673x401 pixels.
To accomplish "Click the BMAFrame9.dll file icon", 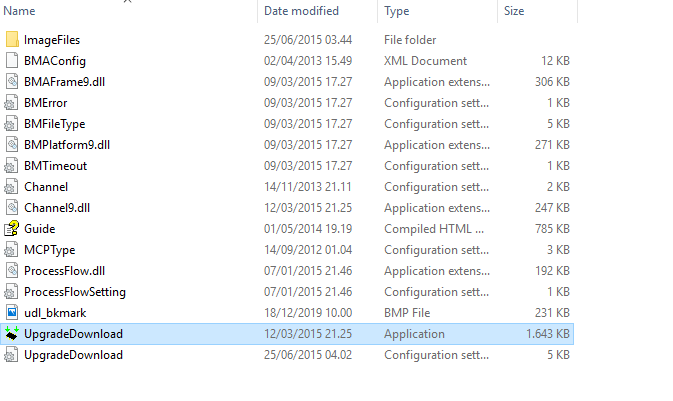I will 12,82.
